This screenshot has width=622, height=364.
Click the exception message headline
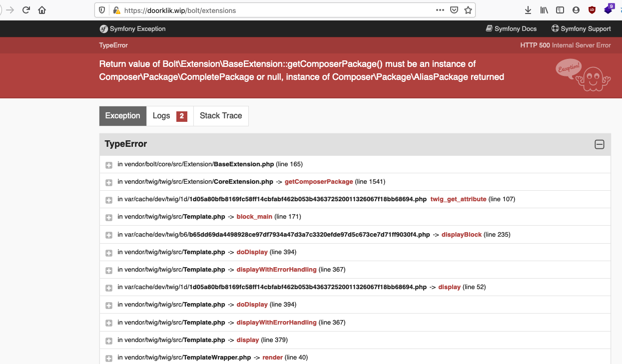click(302, 70)
